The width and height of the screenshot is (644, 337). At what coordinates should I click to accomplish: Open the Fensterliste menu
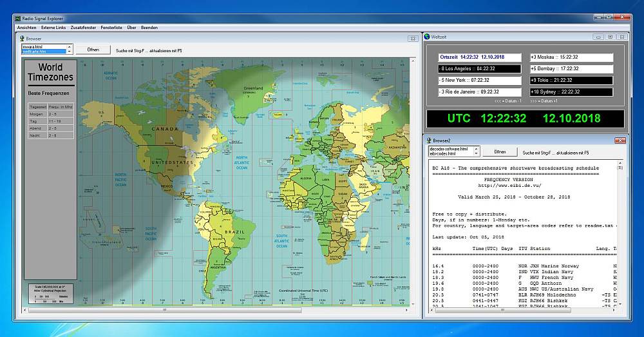111,28
